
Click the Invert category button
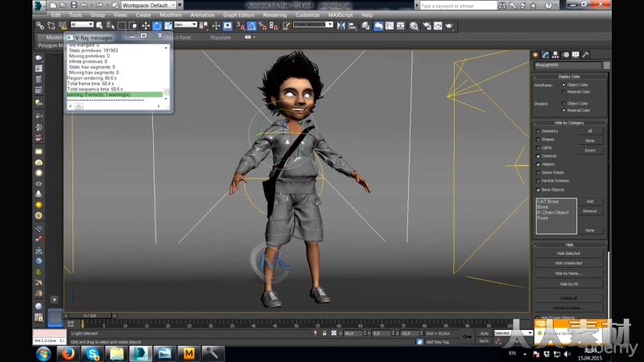click(x=590, y=150)
